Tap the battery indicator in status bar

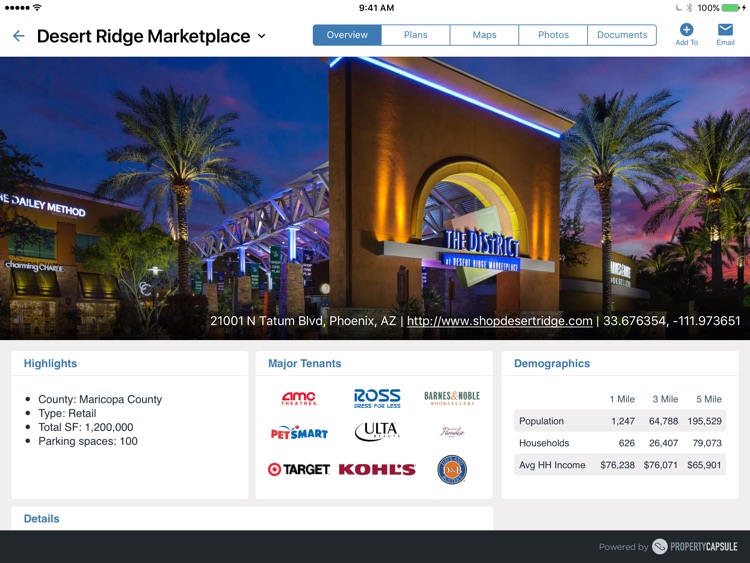tap(730, 8)
